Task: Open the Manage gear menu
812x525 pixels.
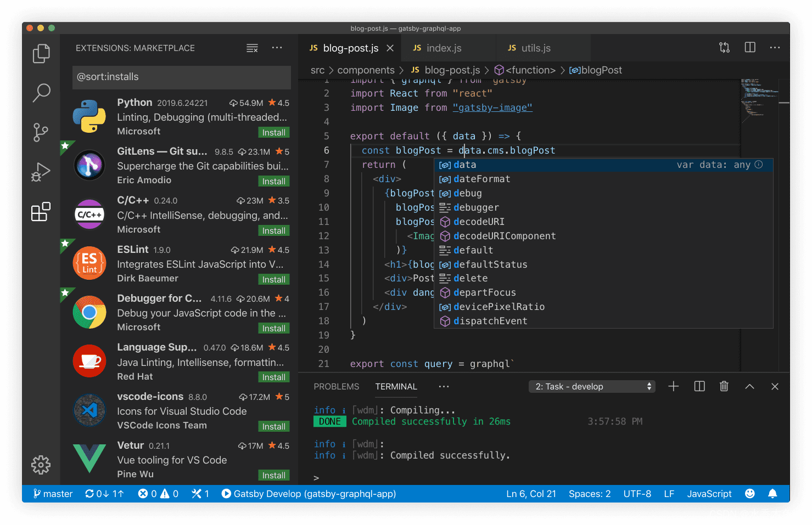Action: click(x=41, y=465)
